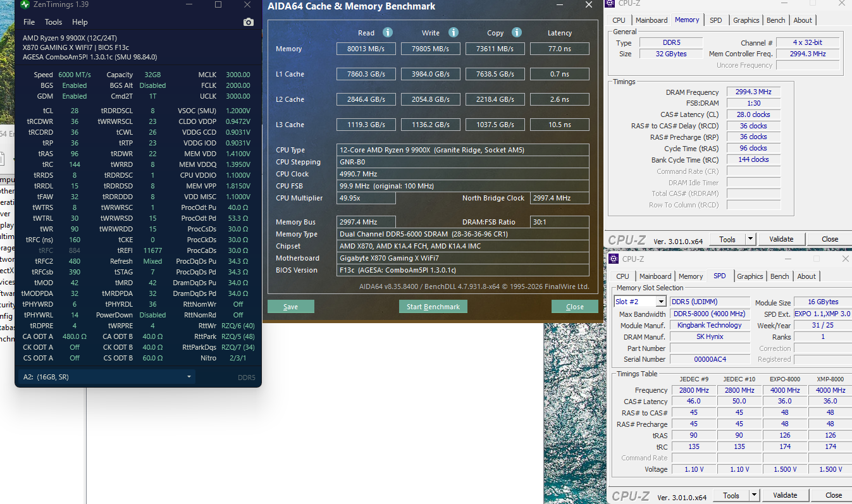Image resolution: width=852 pixels, height=504 pixels.
Task: Click the ZenTimings camera screenshot icon
Action: 248,22
